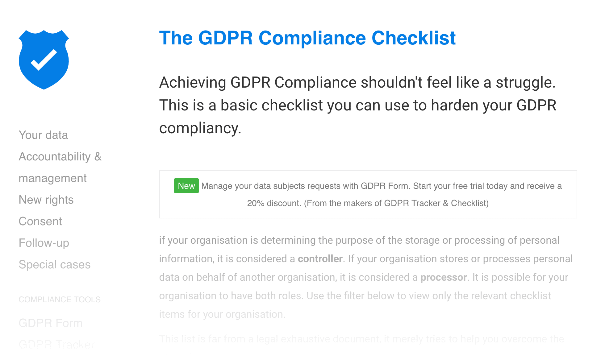The height and width of the screenshot is (364, 605).
Task: Click the COMPLIANCE TOOLS sidebar heading
Action: 60,300
